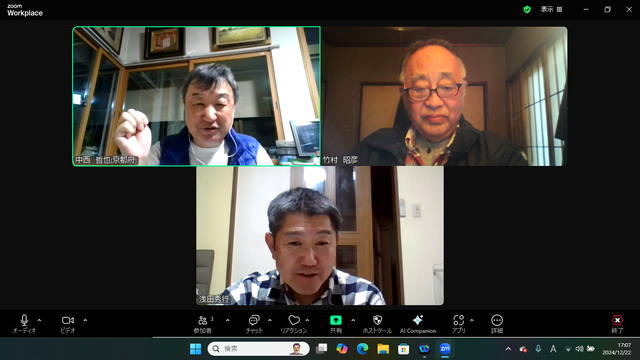Screen dimensions: 640x360
Task: Launch Copilot from the taskbar
Action: (x=342, y=349)
